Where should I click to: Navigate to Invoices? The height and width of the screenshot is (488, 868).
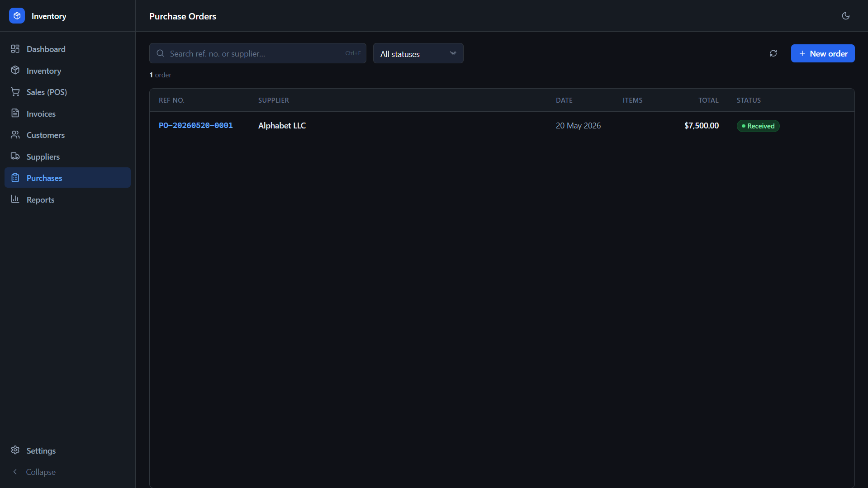[67, 114]
